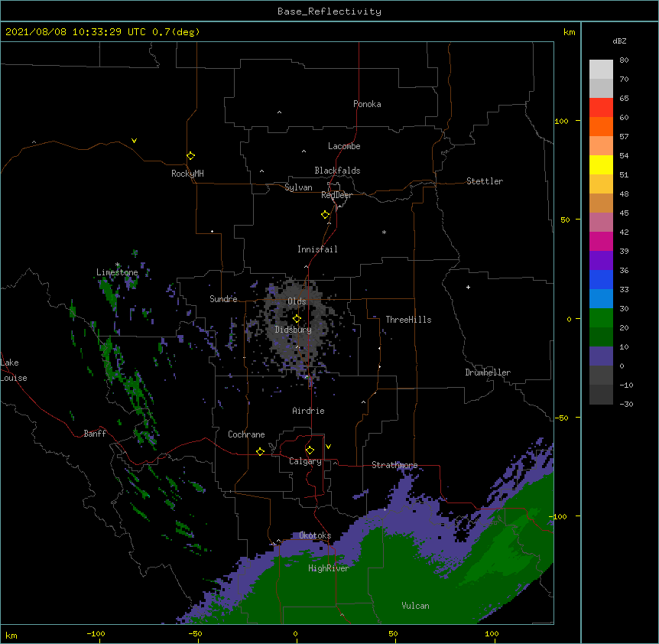Viewport: 659px width, 644px height.
Task: Click the white asterisk above Limestone
Action: point(118,265)
